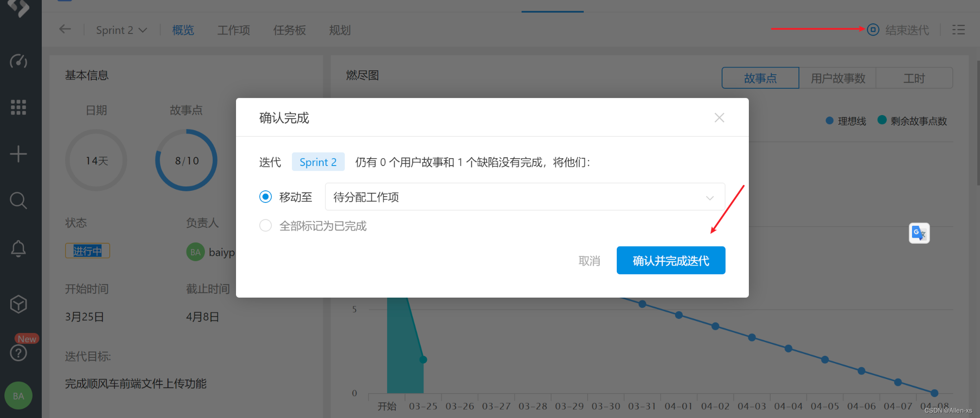
Task: Click the 14天 date progress ring
Action: pos(96,160)
